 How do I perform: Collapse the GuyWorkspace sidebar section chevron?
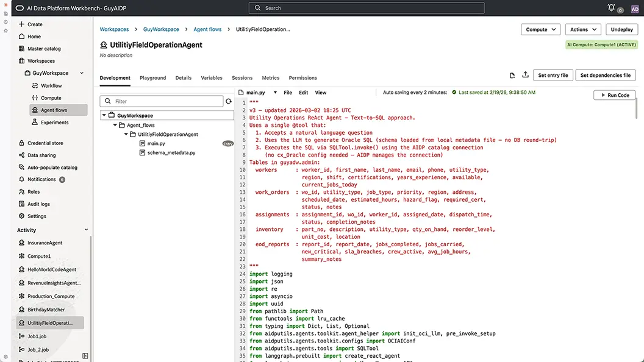(x=82, y=73)
